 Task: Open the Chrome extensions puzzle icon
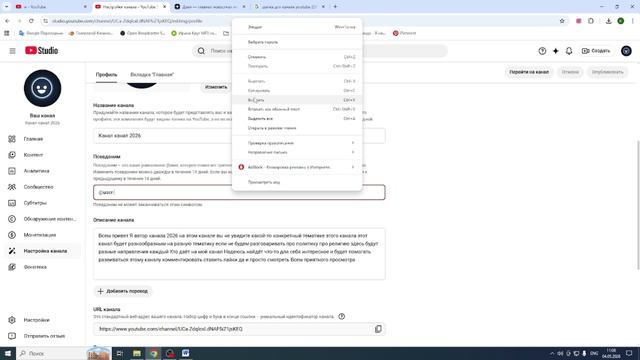(591, 21)
